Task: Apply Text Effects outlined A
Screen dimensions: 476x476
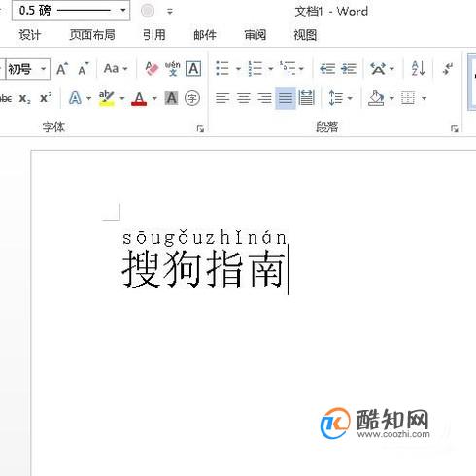Action: pyautogui.click(x=75, y=98)
